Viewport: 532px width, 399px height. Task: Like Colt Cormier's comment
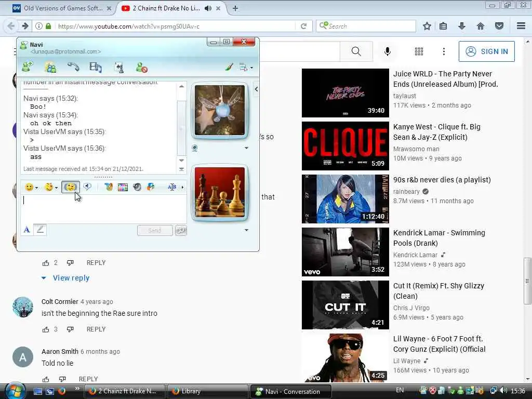(x=46, y=329)
